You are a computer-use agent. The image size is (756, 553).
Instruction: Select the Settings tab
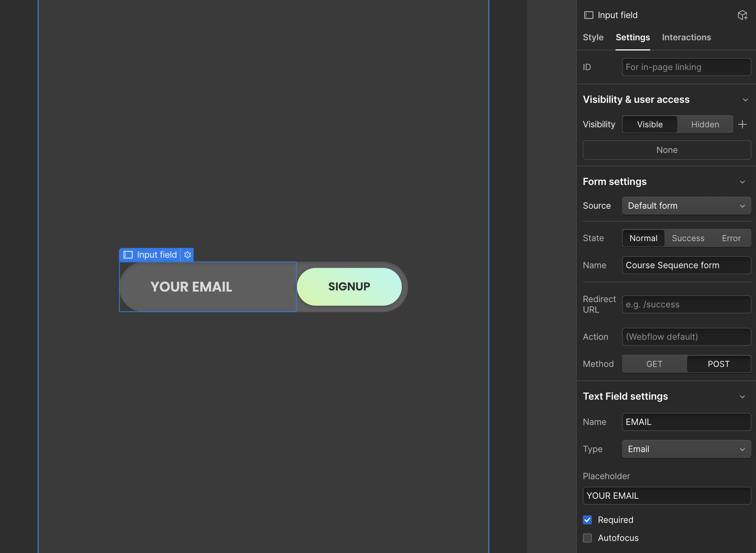click(633, 37)
